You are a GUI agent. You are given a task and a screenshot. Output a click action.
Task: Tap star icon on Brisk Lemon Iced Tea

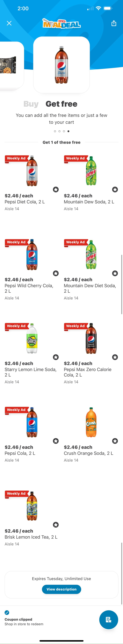pos(56,525)
